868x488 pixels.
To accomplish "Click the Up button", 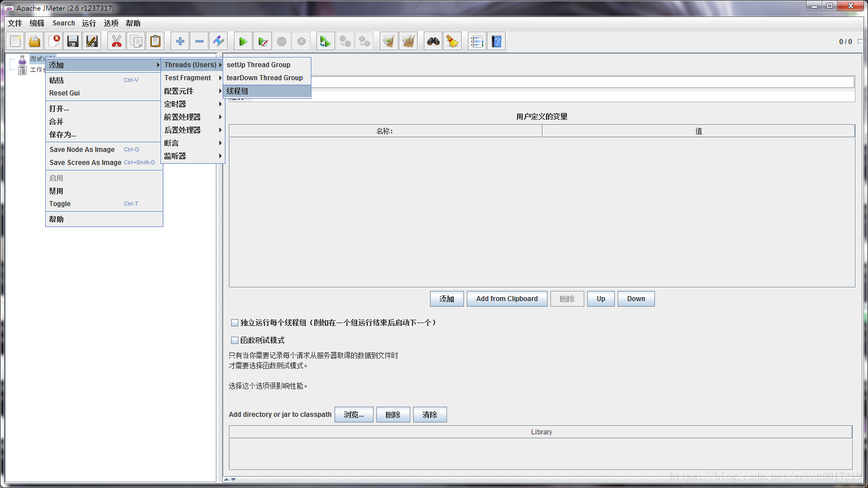I will tap(601, 299).
